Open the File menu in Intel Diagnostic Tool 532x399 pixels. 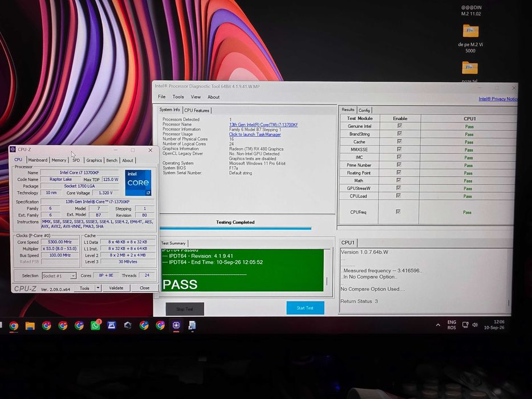click(162, 97)
